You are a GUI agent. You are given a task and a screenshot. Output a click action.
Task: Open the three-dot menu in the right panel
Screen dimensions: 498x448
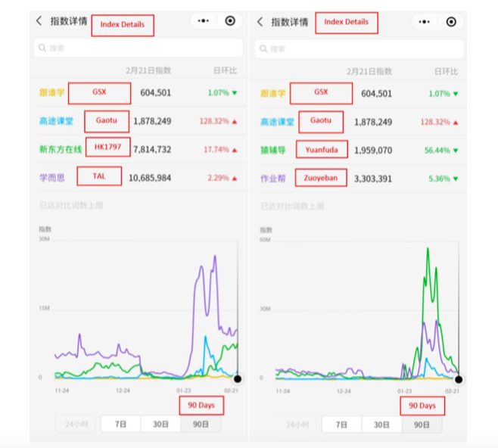[x=424, y=22]
